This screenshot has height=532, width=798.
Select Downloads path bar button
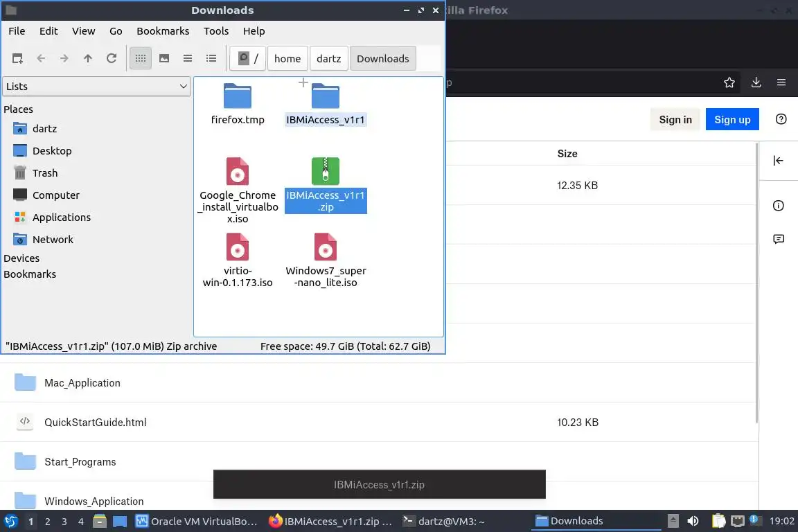click(382, 59)
